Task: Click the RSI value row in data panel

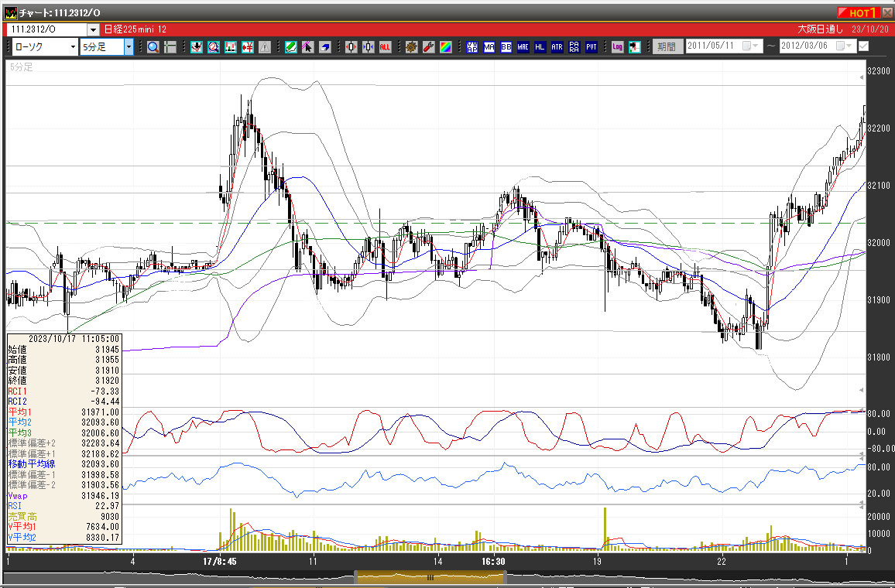Action: pyautogui.click(x=64, y=506)
